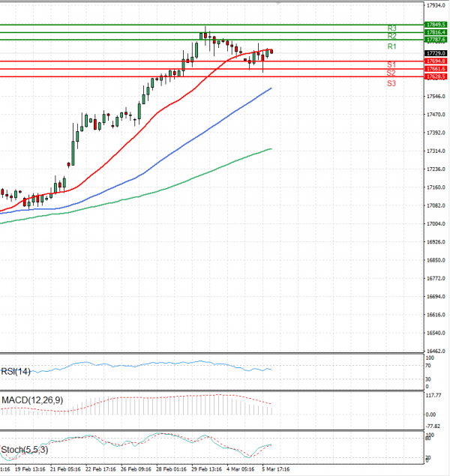Viewport: 450px width, 476px height.
Task: Click the S1 support label
Action: click(x=391, y=64)
